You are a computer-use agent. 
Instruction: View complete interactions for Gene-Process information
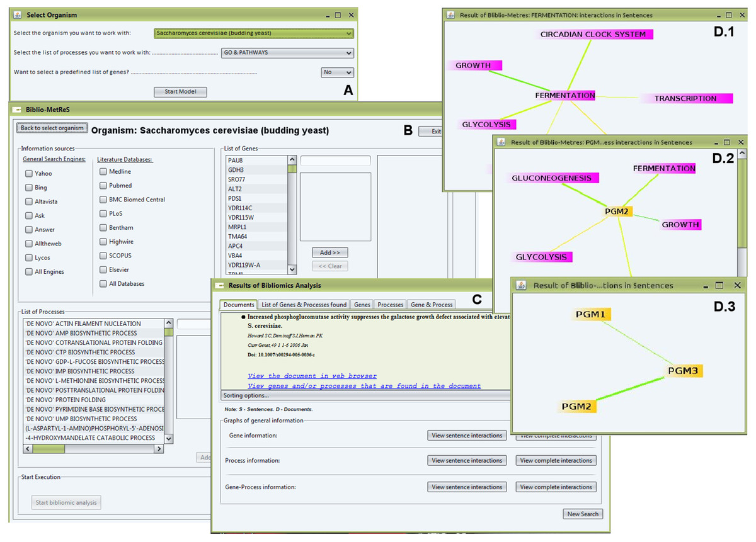pyautogui.click(x=556, y=487)
